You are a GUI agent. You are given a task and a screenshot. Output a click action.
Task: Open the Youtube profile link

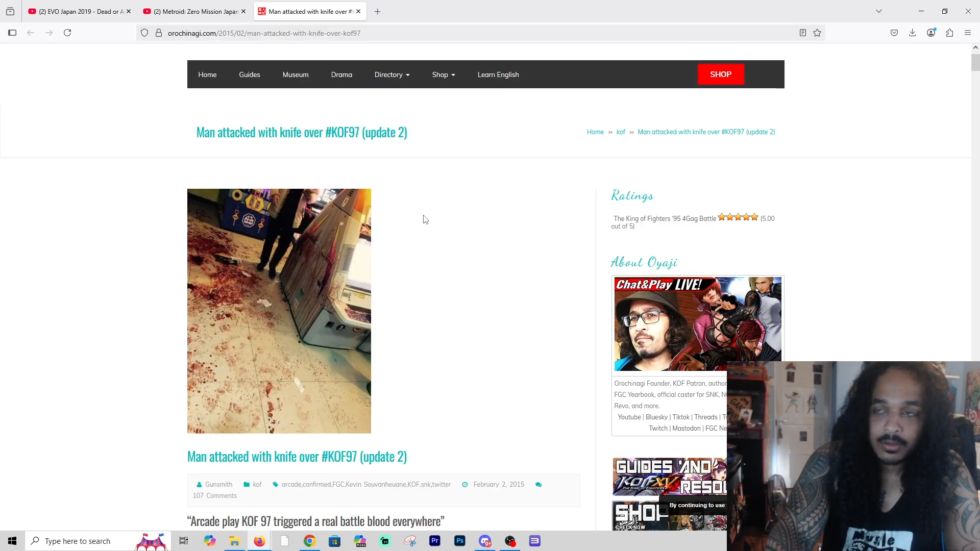pyautogui.click(x=629, y=417)
